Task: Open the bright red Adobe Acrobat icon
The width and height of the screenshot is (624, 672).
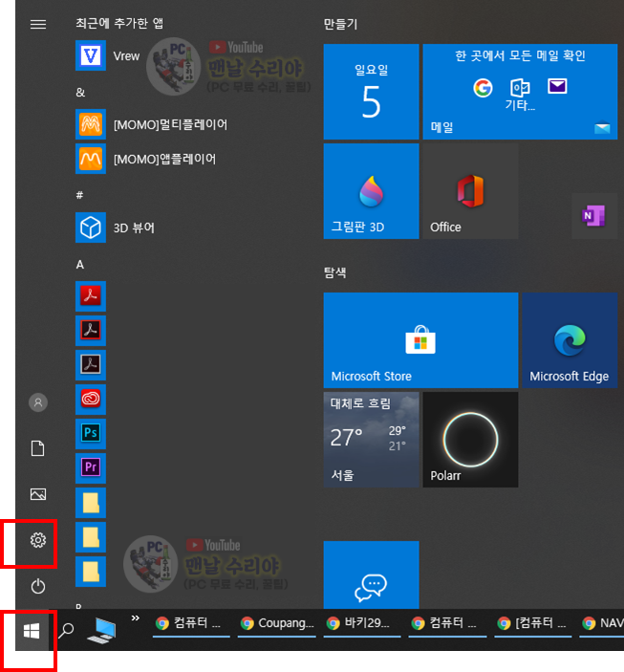Action: click(91, 296)
